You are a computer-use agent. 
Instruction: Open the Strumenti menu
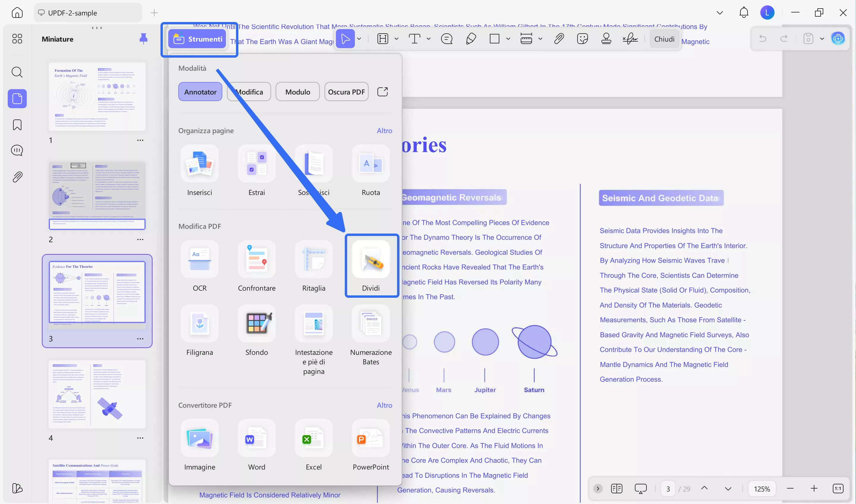(x=197, y=39)
